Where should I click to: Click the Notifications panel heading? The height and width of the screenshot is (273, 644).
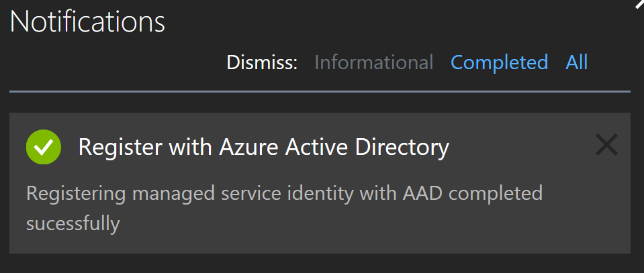pyautogui.click(x=87, y=21)
